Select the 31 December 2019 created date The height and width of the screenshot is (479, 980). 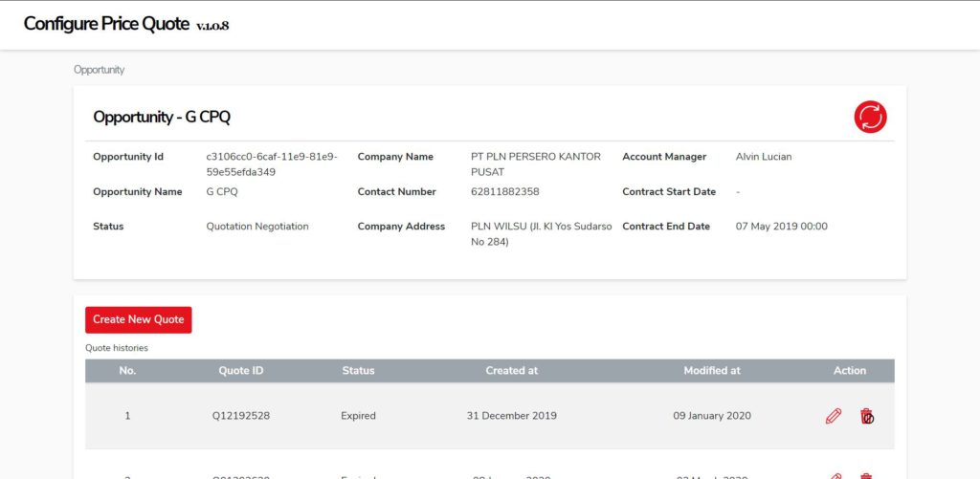511,416
